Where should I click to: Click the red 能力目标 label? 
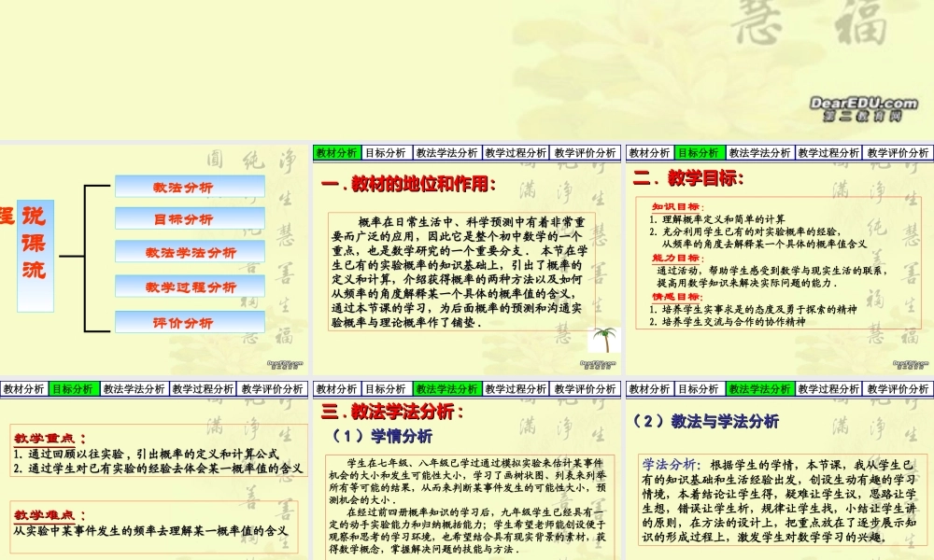678,258
